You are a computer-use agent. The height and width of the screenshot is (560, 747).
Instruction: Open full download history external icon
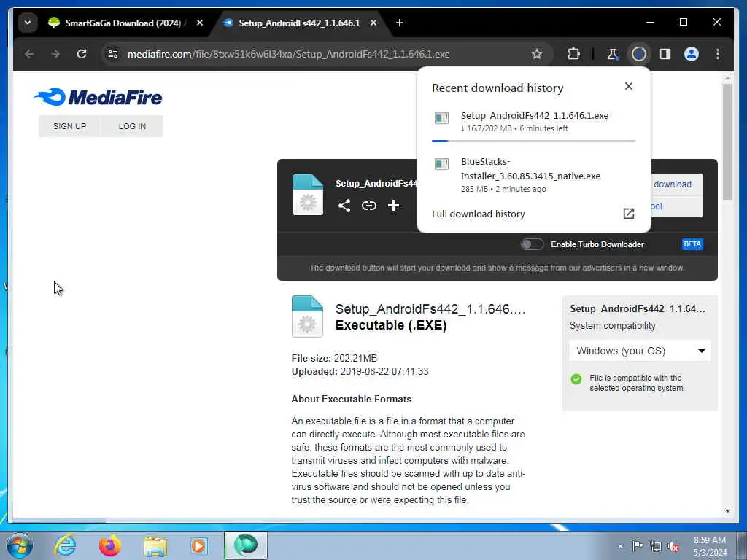click(x=628, y=214)
